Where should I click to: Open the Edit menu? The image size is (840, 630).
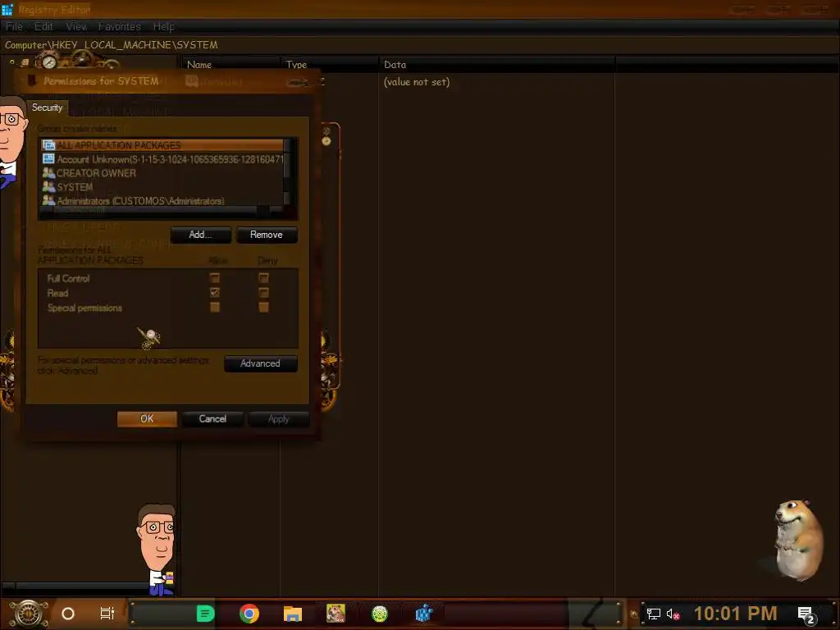click(43, 26)
